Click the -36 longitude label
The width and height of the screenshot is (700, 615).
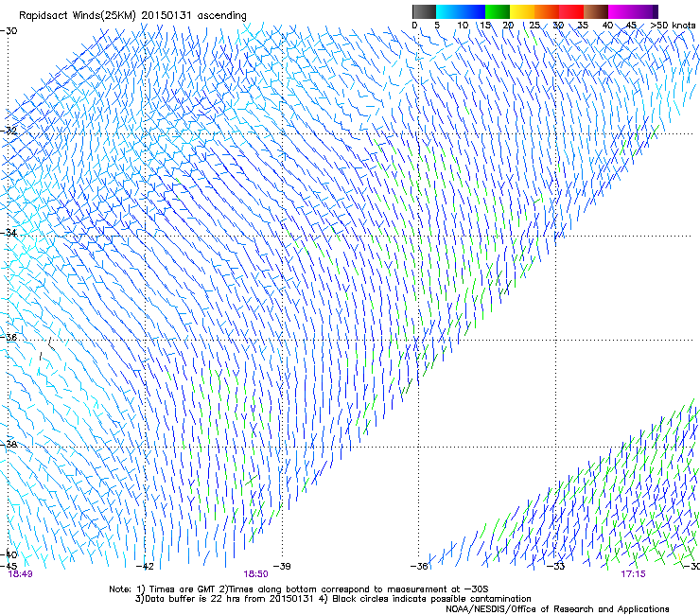419,567
